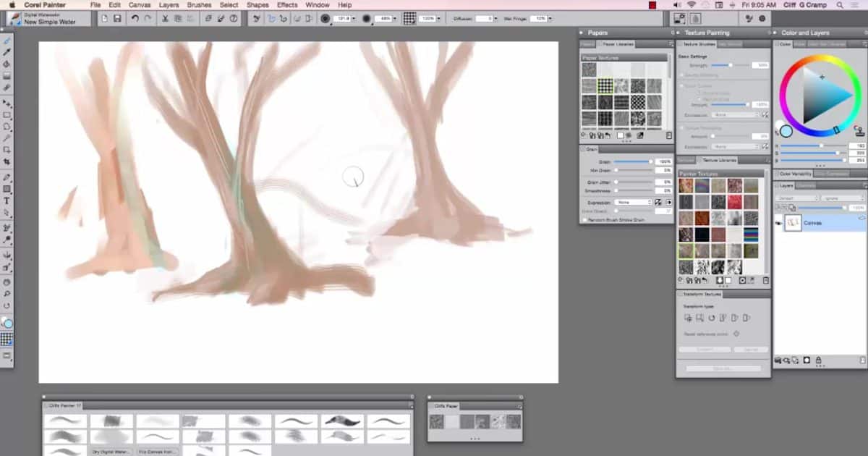The height and width of the screenshot is (456, 868).
Task: Select the checkered paper texture thumbnail
Action: click(x=605, y=85)
